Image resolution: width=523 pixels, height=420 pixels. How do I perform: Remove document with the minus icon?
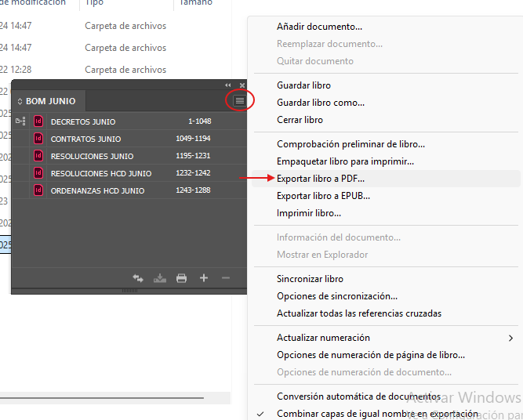pyautogui.click(x=226, y=277)
